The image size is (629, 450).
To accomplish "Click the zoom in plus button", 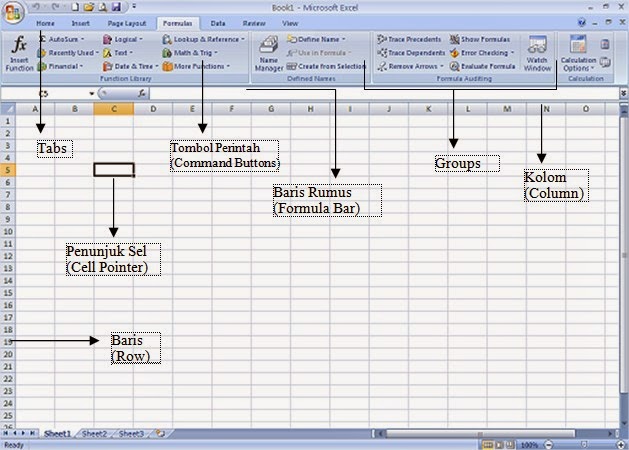I will click(621, 445).
